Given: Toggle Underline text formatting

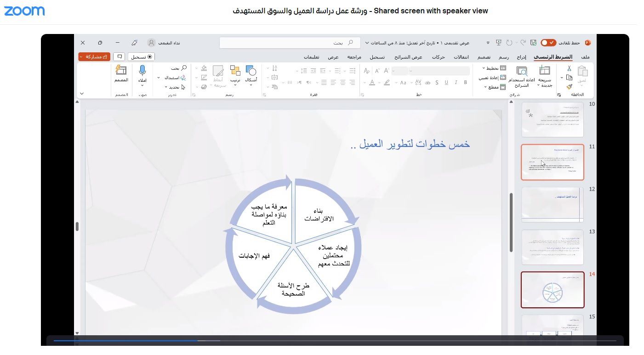Looking at the screenshot, I should [x=446, y=83].
